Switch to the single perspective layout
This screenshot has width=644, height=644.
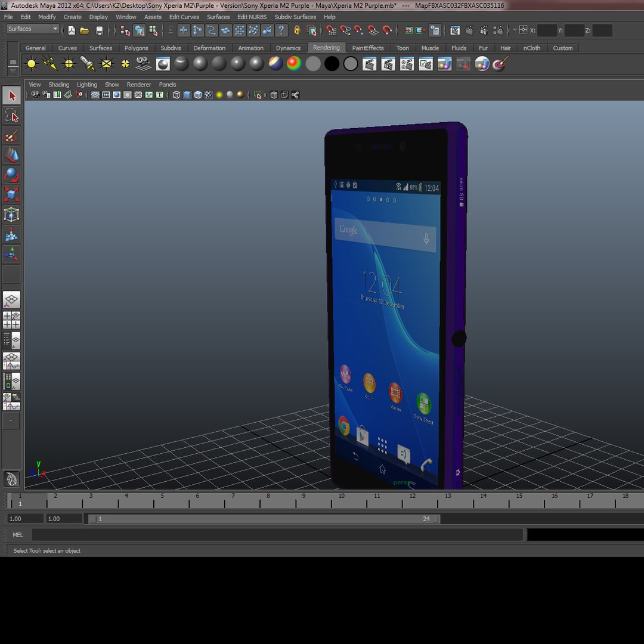click(x=11, y=300)
